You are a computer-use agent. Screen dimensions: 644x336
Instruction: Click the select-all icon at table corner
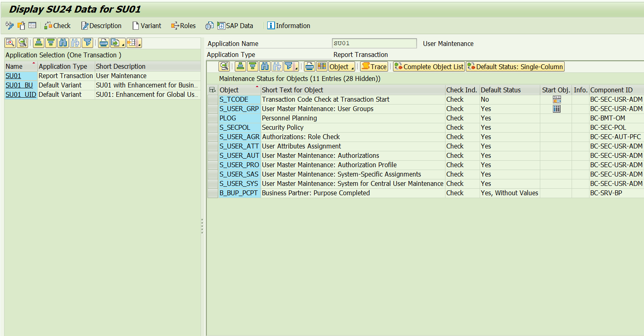[x=212, y=90]
